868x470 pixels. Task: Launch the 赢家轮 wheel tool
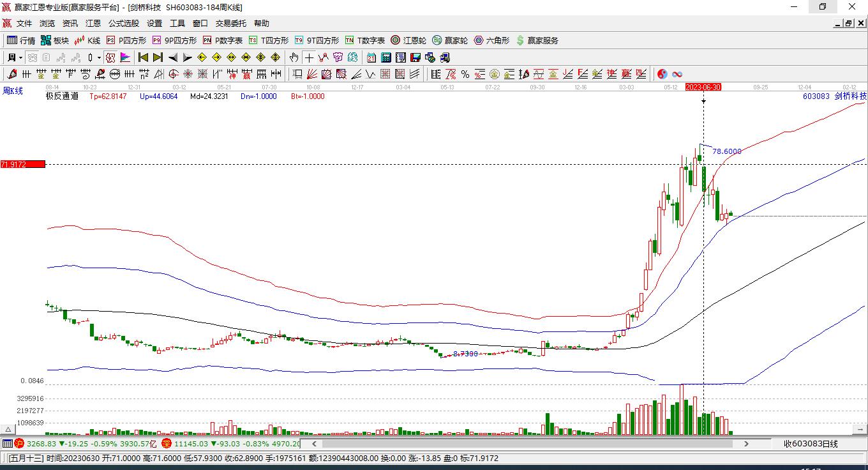(450, 40)
